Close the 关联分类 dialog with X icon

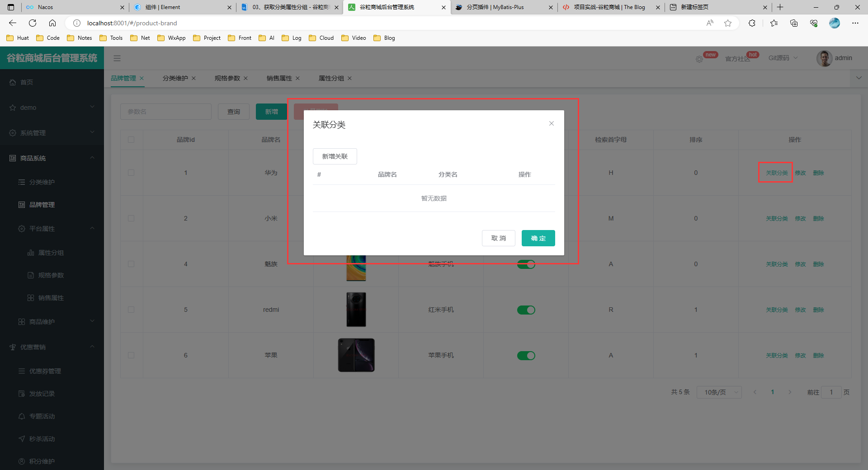coord(551,123)
